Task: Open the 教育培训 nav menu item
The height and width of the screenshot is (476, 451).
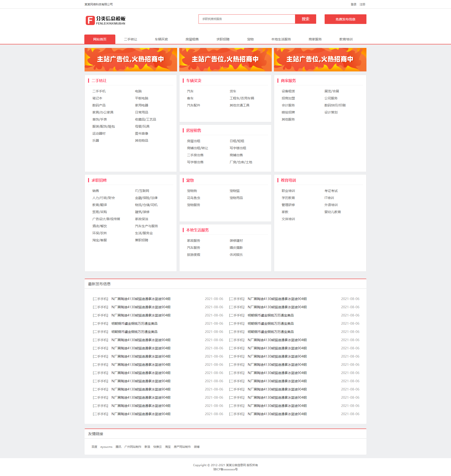Action: (x=346, y=39)
